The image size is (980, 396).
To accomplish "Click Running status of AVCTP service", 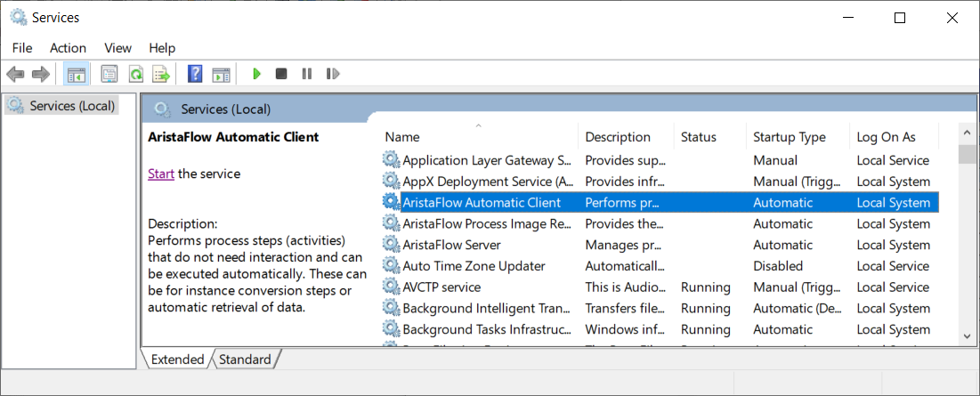I will click(x=706, y=288).
